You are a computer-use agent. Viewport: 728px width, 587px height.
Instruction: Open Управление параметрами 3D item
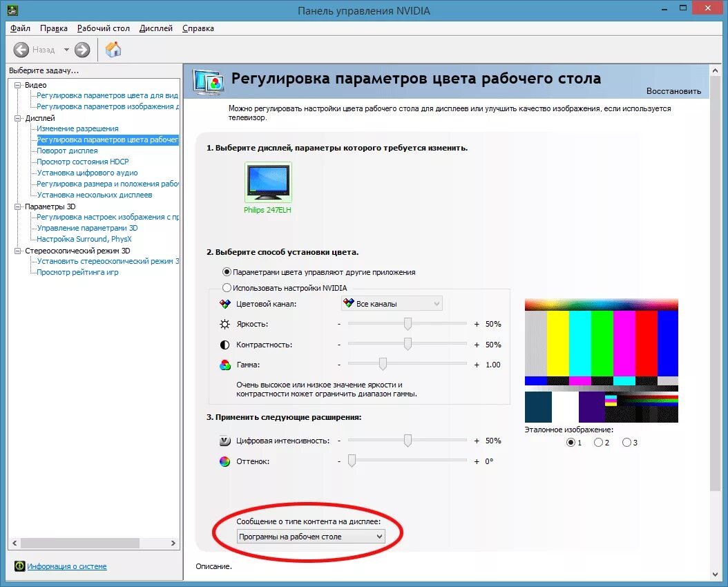[87, 228]
